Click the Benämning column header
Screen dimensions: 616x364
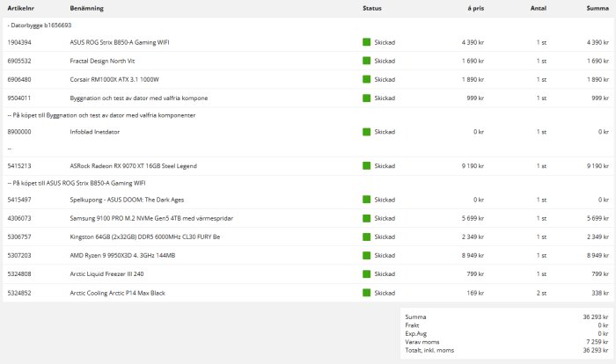pos(87,8)
